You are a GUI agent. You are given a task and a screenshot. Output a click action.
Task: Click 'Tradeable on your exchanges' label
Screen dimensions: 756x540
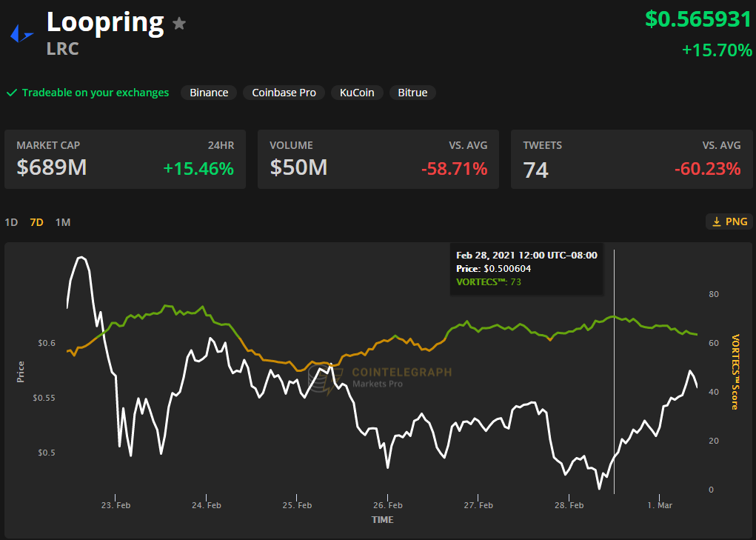[x=96, y=93]
